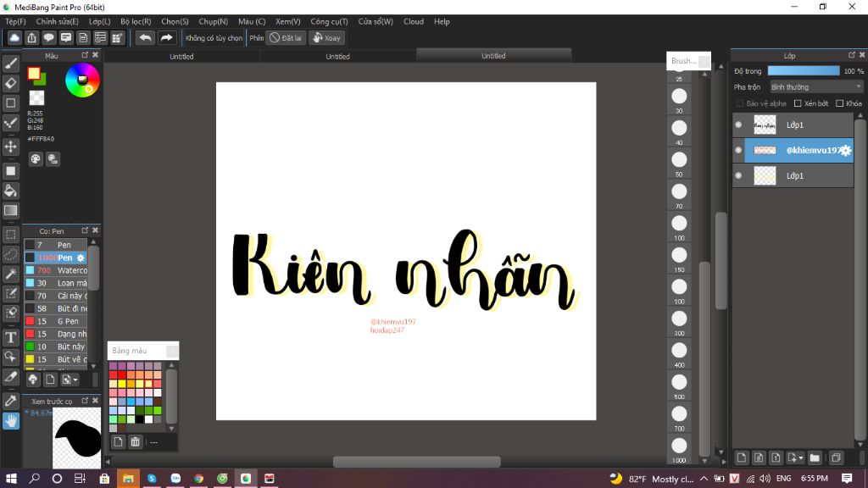Activate the Lasso selection tool
868x488 pixels.
pos(10,254)
